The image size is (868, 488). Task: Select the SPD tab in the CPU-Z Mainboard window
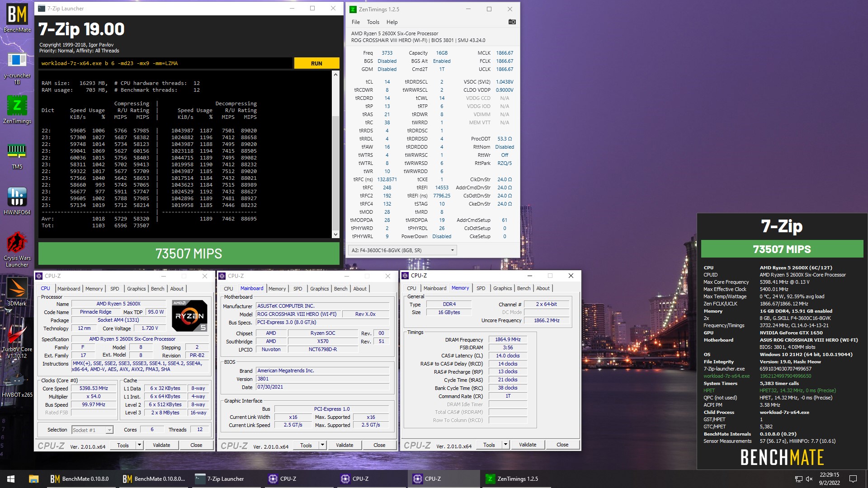[297, 289]
